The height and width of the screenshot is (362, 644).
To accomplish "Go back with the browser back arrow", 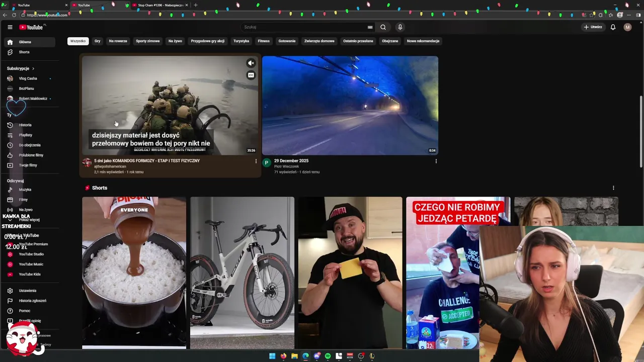I will [5, 15].
